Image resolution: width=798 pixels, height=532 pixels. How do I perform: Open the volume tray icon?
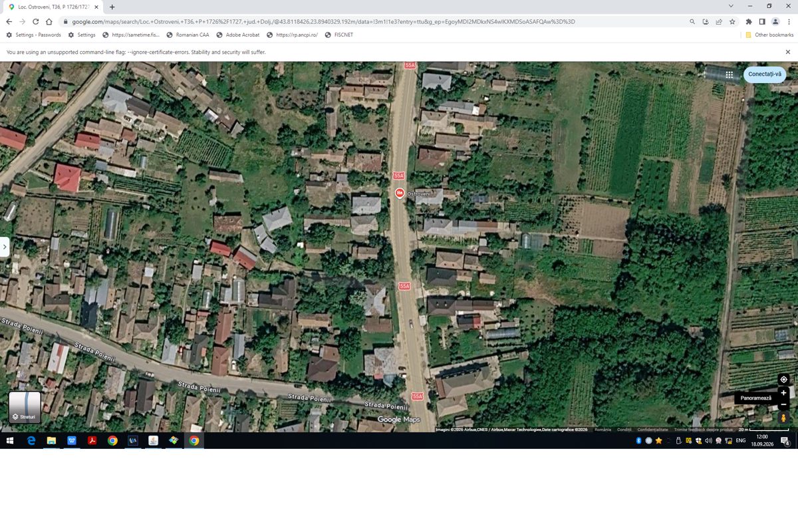pyautogui.click(x=708, y=440)
